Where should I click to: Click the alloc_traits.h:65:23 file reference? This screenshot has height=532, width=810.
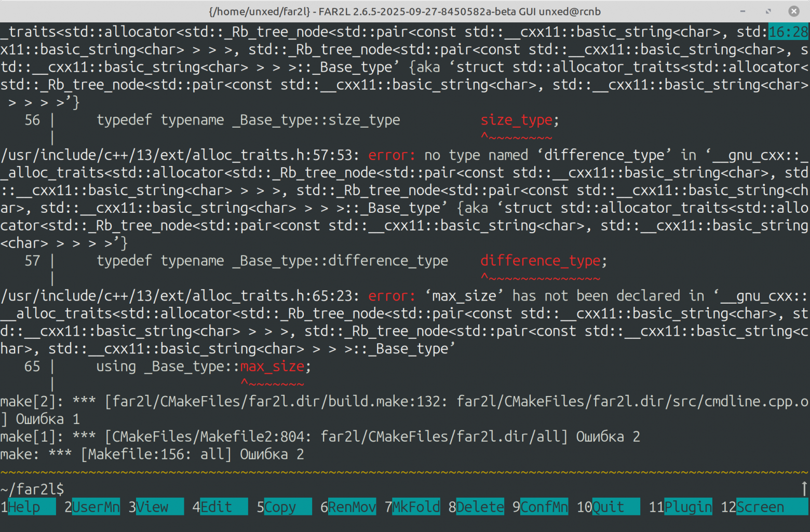tap(180, 296)
